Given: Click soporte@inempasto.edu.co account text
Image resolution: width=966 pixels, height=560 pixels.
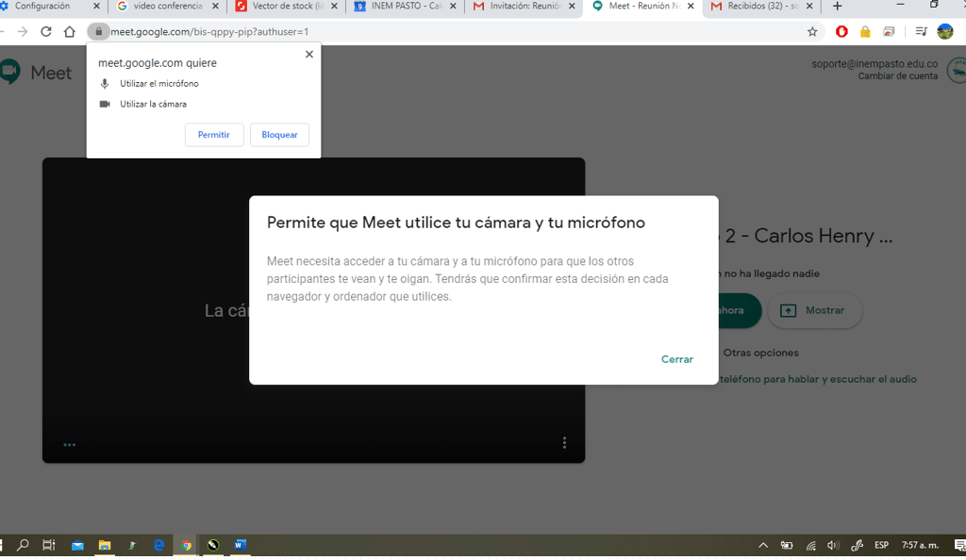Looking at the screenshot, I should click(x=874, y=64).
